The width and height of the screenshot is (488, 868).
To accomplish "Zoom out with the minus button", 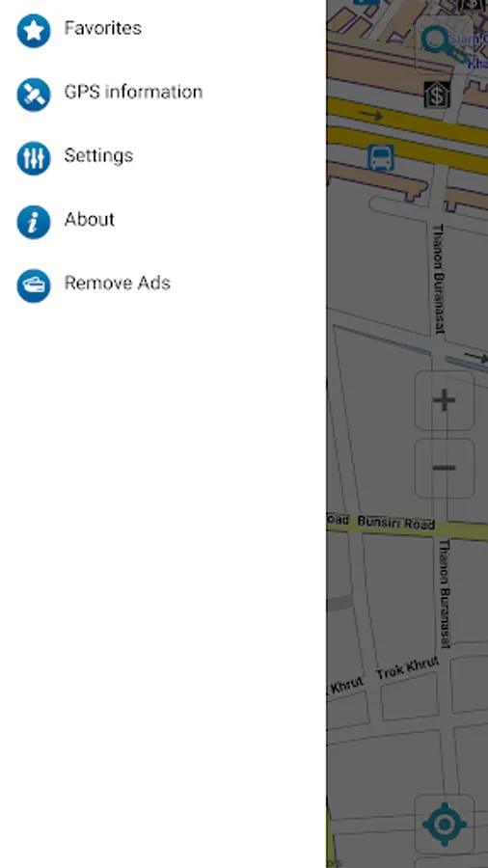I will pyautogui.click(x=445, y=469).
